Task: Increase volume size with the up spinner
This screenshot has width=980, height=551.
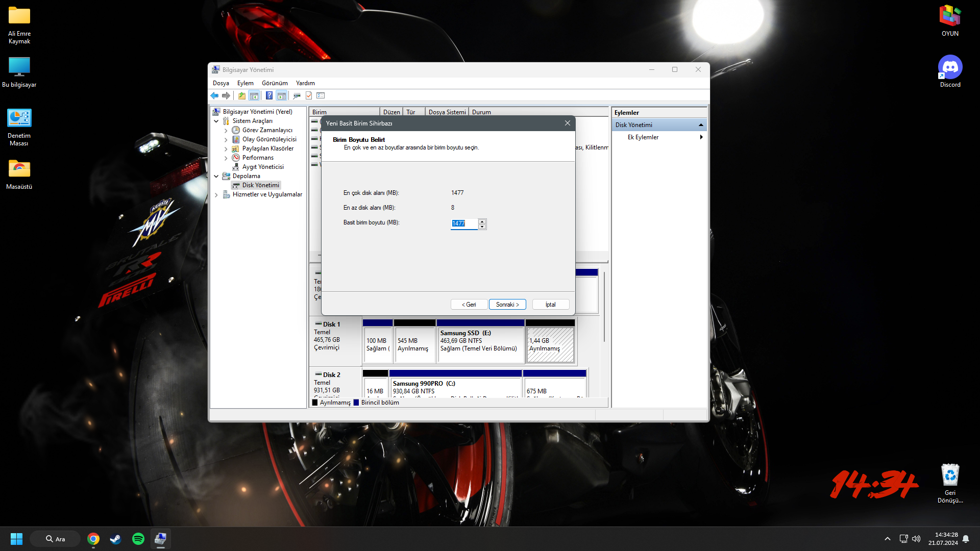Action: tap(482, 221)
